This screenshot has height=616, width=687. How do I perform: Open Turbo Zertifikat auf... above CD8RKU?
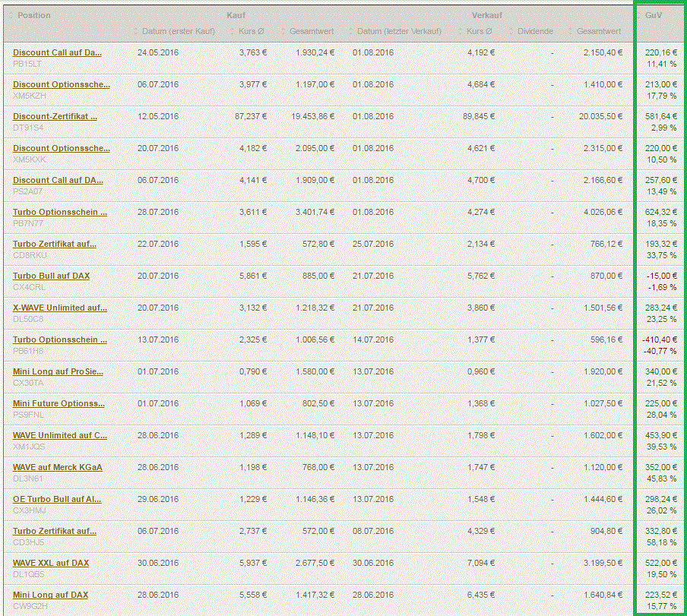coord(54,245)
